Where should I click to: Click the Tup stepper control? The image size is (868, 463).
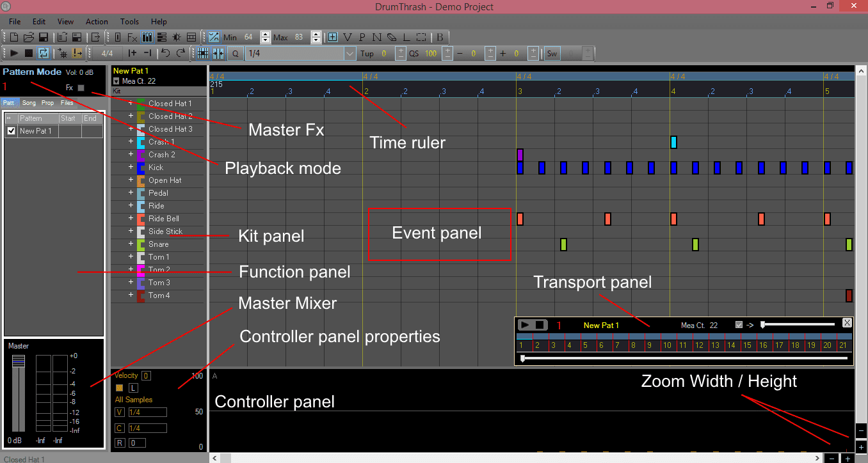click(x=401, y=54)
